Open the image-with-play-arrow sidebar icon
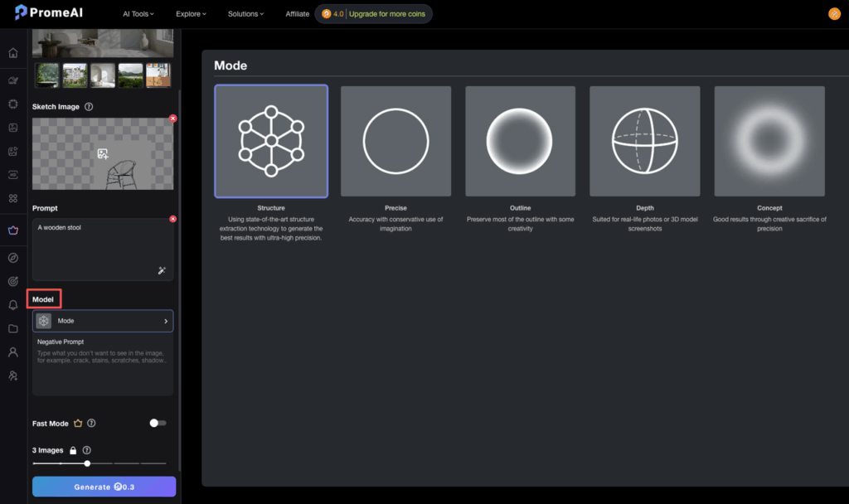The height and width of the screenshot is (504, 849). 13,152
